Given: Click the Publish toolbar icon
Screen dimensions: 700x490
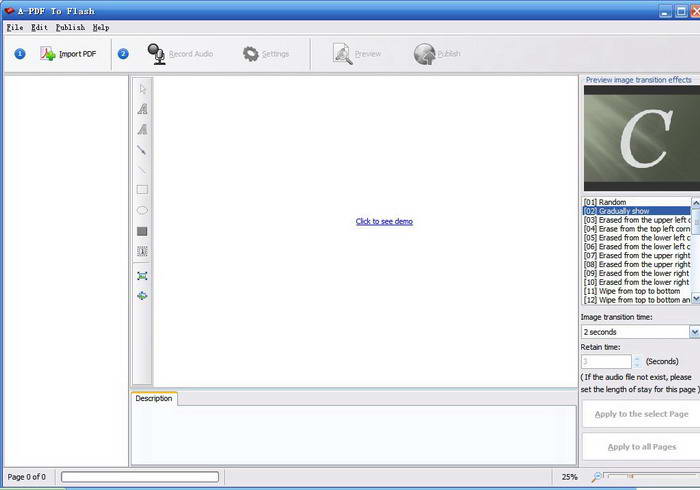Looking at the screenshot, I should 424,54.
